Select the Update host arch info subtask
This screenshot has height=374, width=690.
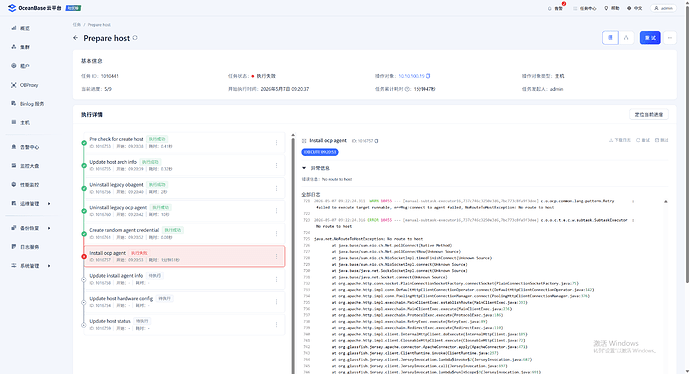pos(184,165)
